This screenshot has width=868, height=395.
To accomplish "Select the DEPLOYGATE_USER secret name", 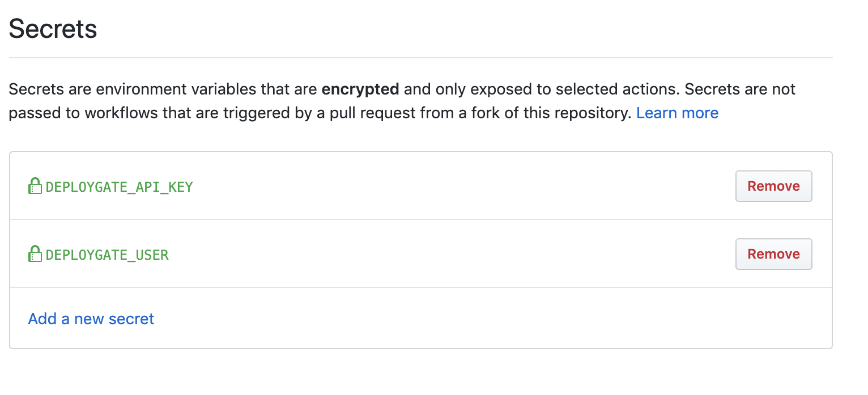I will [108, 255].
